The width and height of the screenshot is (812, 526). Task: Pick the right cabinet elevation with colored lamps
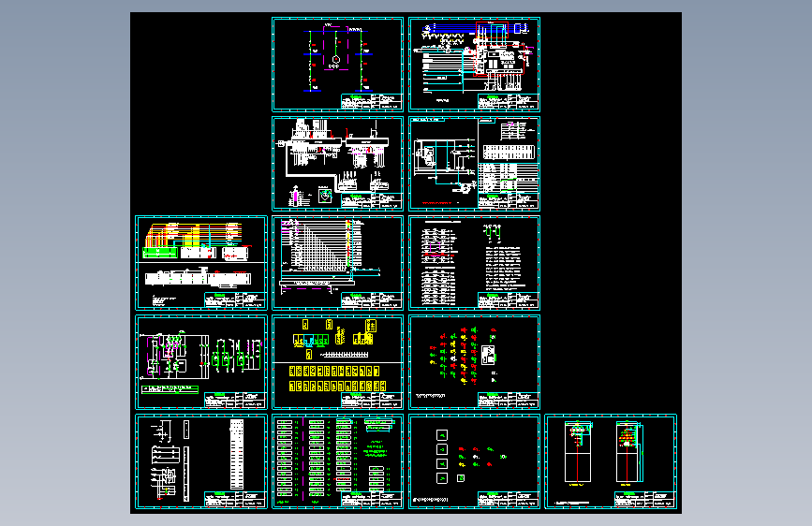click(628, 452)
